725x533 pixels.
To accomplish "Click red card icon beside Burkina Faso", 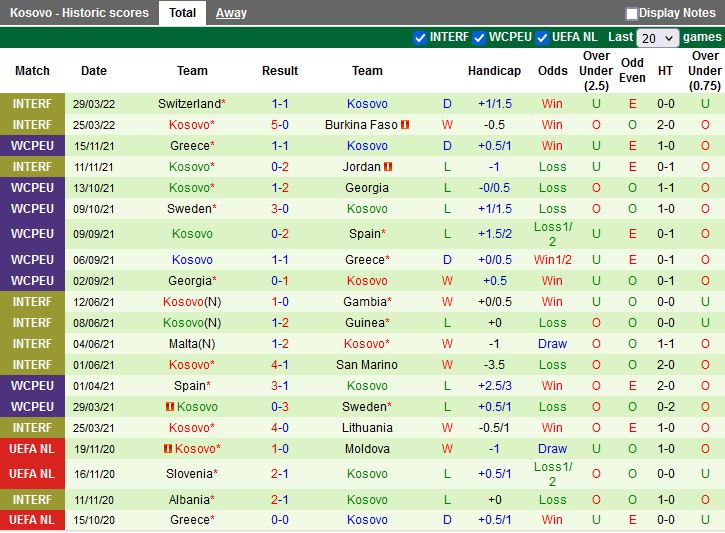I will point(405,125).
